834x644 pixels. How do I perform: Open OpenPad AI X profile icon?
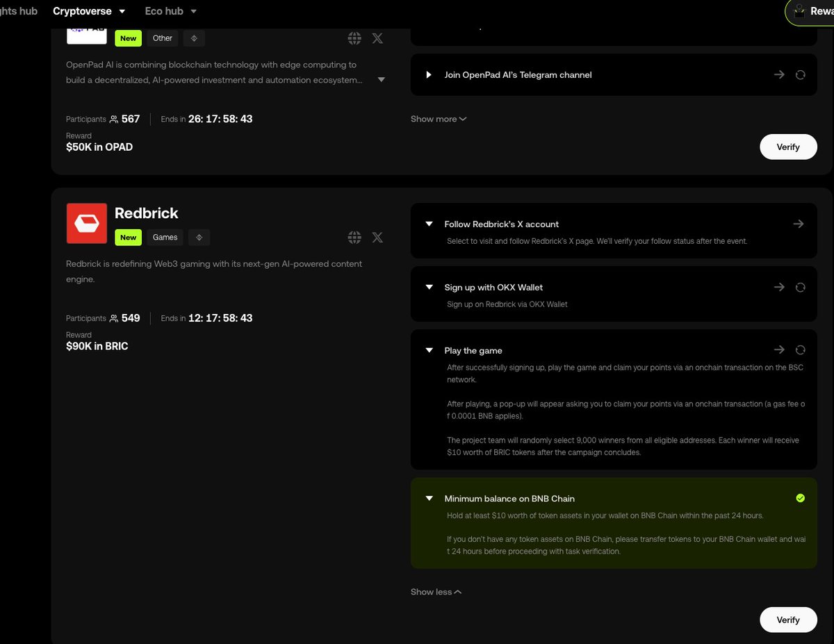tap(377, 38)
